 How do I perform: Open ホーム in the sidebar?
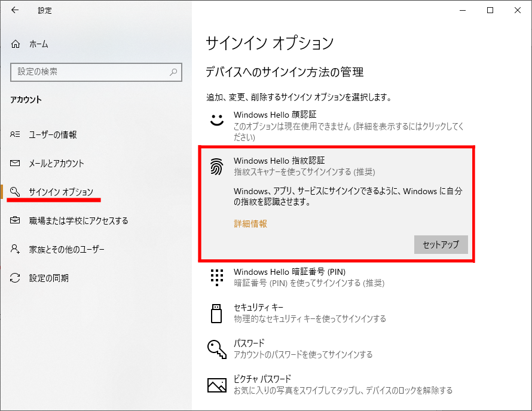tap(39, 44)
